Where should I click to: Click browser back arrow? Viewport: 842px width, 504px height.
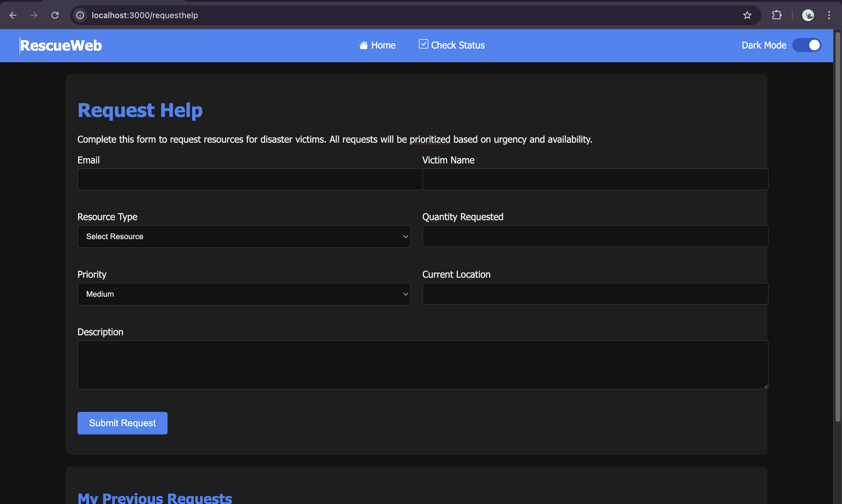tap(13, 15)
